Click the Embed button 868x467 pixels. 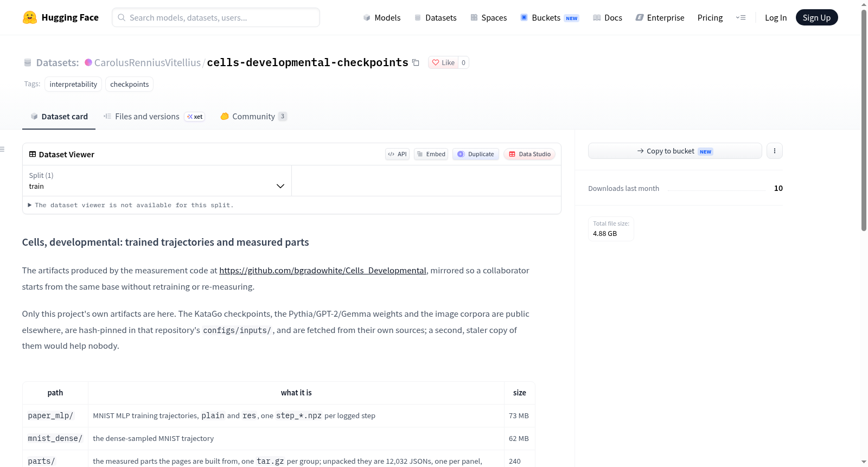coord(431,154)
